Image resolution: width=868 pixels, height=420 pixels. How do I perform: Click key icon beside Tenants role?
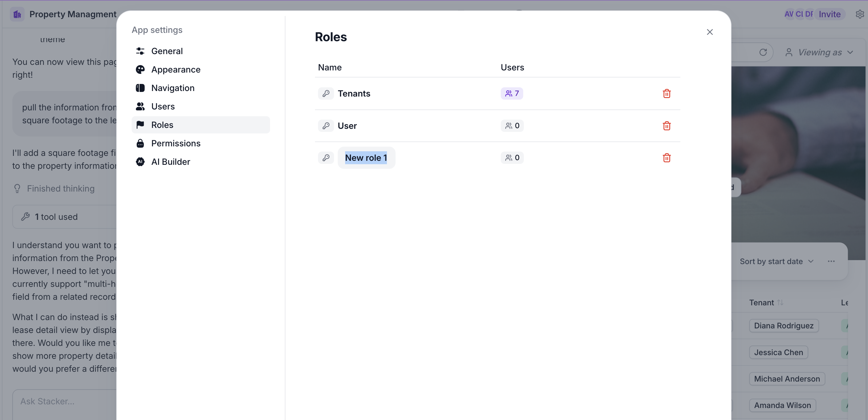point(325,93)
